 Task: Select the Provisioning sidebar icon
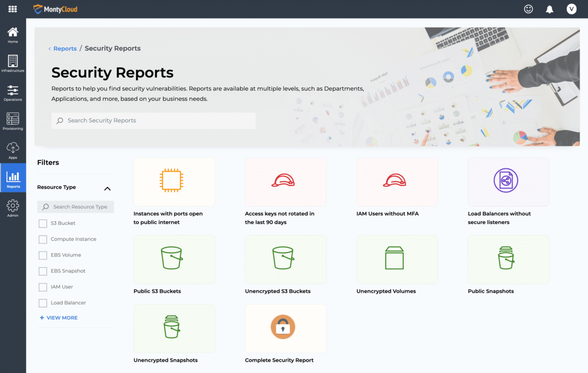tap(13, 121)
